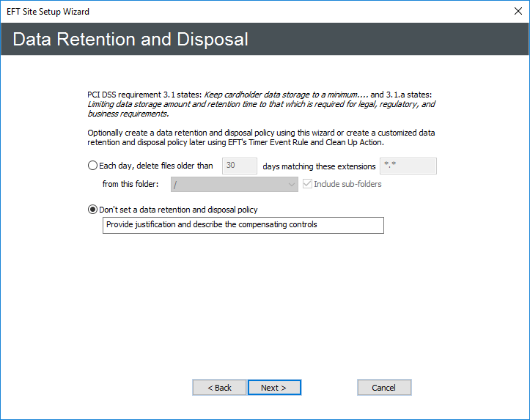530x420 pixels.
Task: Click the "Optionally create a data retention" paragraph
Action: pos(261,137)
